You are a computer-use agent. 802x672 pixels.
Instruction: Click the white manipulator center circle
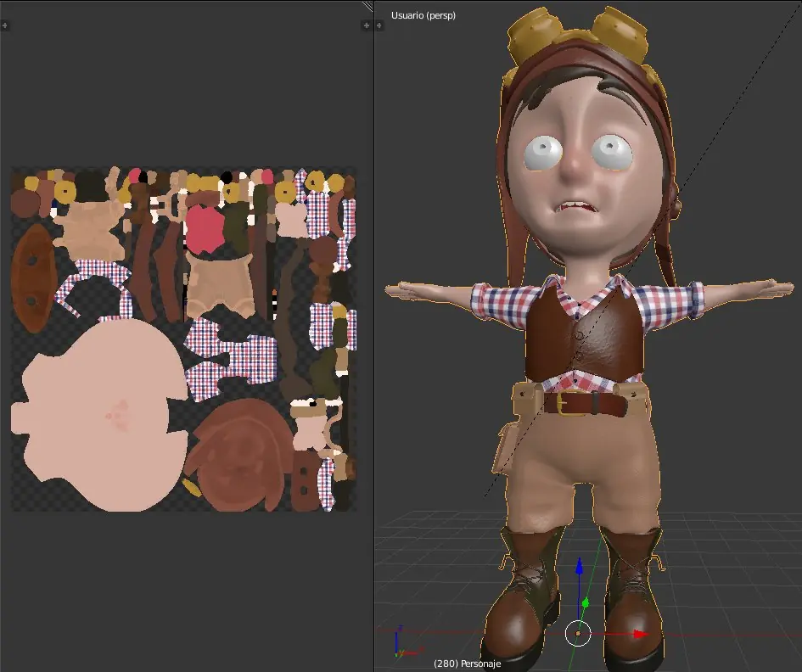pyautogui.click(x=578, y=632)
